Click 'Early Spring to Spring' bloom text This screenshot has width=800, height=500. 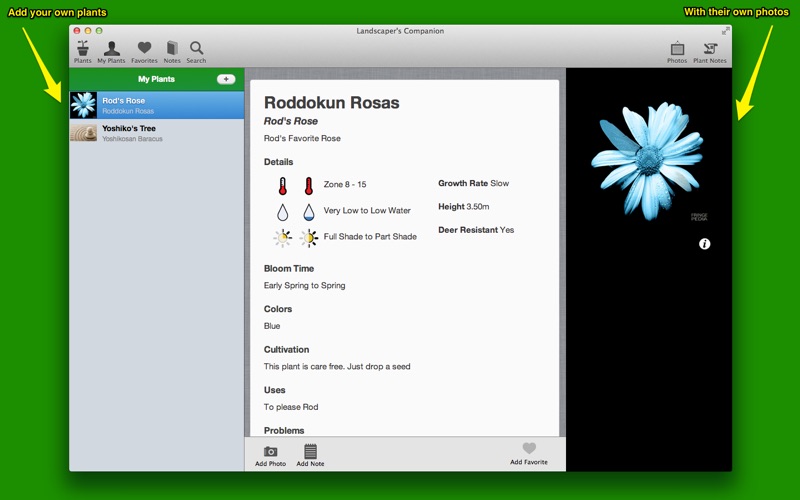[x=305, y=285]
